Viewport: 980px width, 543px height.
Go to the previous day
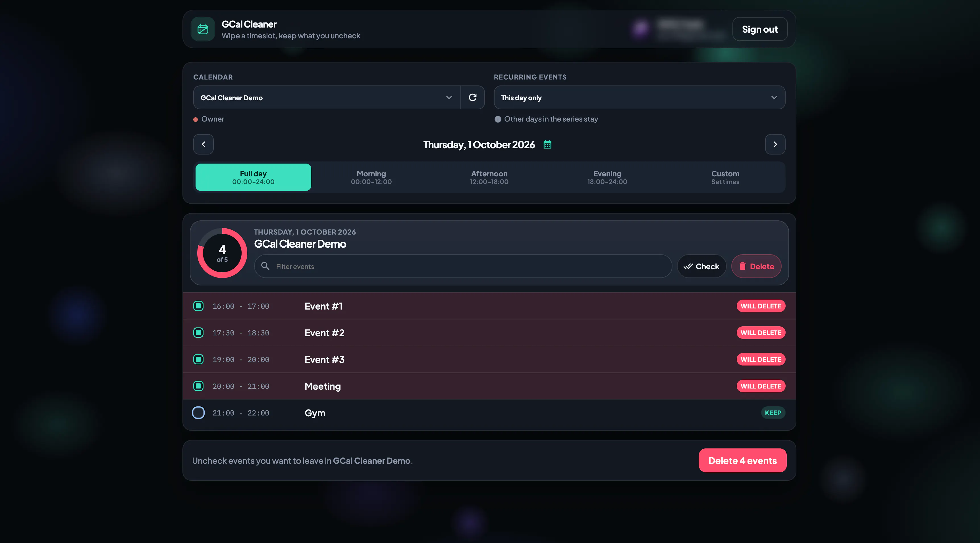coord(204,144)
